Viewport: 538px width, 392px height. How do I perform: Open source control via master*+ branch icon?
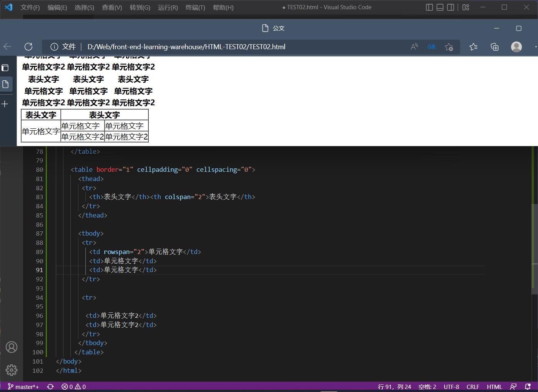coord(23,387)
